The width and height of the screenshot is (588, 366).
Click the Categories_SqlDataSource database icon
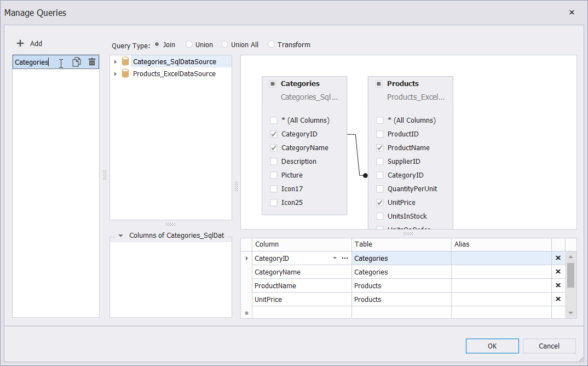[125, 61]
